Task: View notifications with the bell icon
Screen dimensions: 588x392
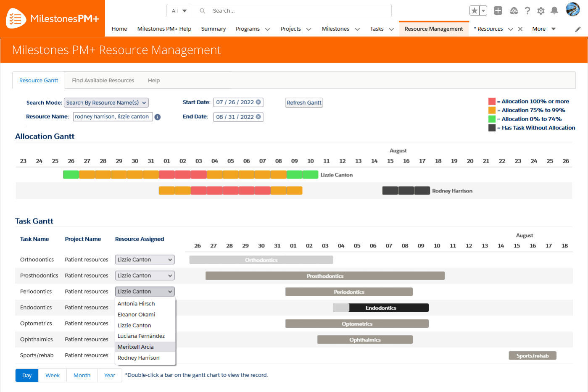Action: [554, 11]
